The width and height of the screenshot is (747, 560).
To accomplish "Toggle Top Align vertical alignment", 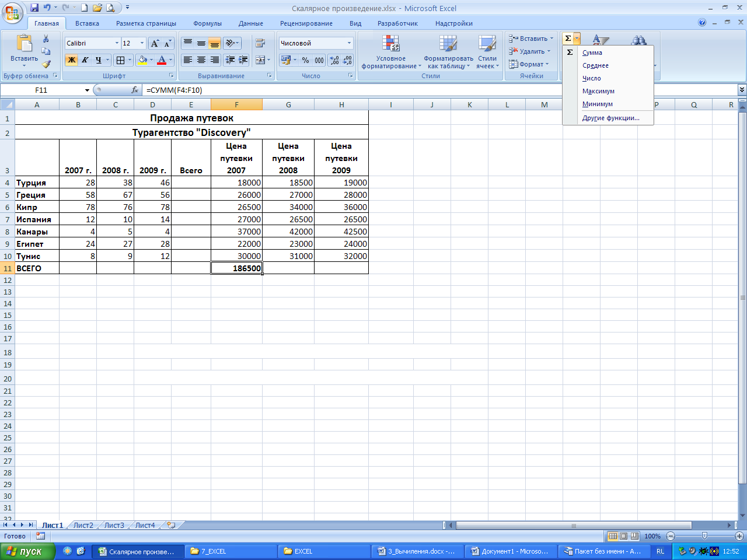I will (187, 43).
